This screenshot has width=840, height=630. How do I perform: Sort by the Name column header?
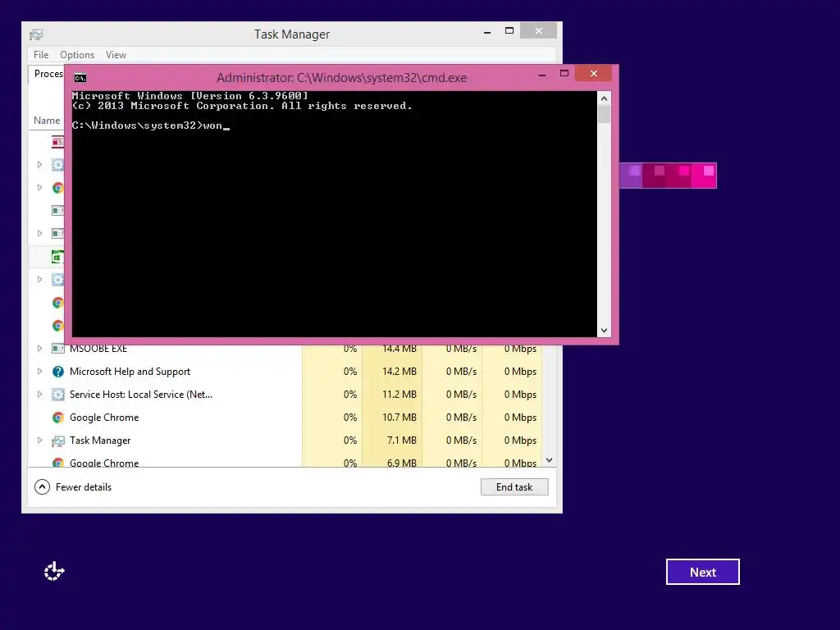tap(47, 121)
